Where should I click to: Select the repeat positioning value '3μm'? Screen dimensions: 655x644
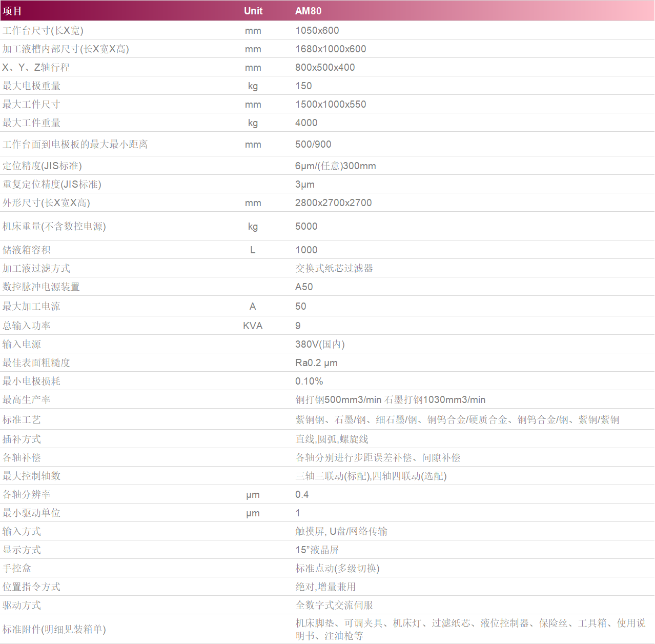pos(305,184)
